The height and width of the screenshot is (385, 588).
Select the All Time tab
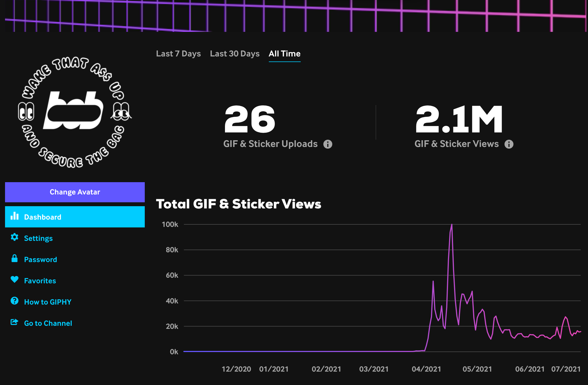[284, 54]
